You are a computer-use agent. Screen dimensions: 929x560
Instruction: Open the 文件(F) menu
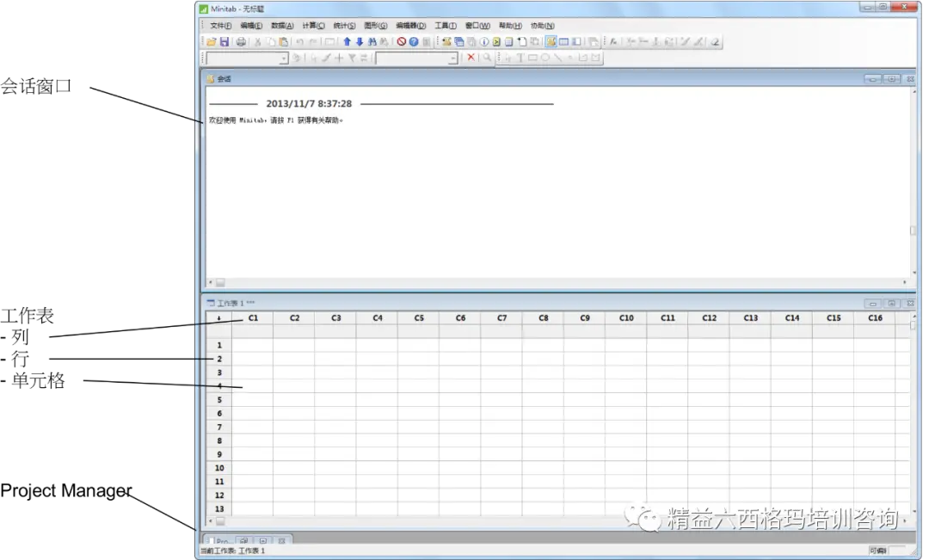pos(221,26)
